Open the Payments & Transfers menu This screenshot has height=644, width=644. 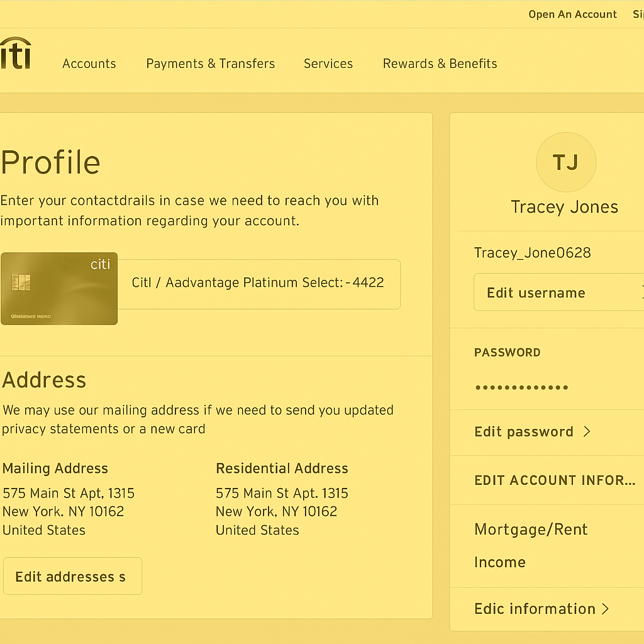point(210,64)
